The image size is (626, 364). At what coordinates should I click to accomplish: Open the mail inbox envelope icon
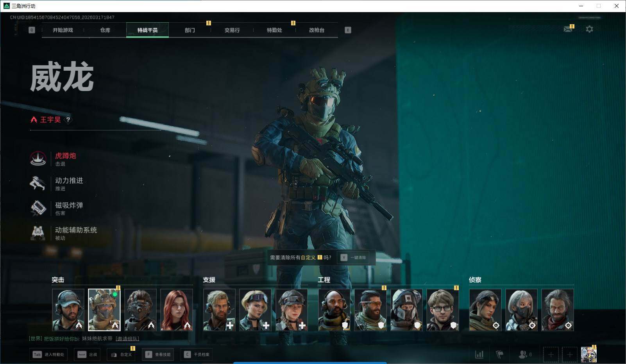[x=568, y=29]
